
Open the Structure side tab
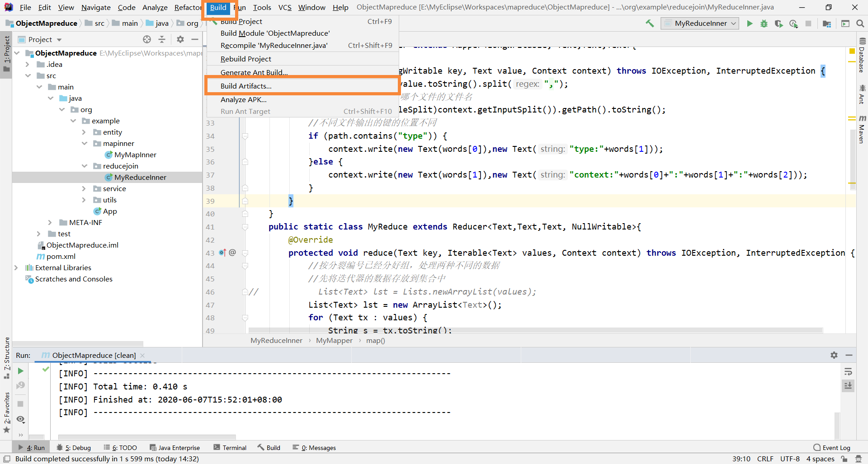(6, 358)
